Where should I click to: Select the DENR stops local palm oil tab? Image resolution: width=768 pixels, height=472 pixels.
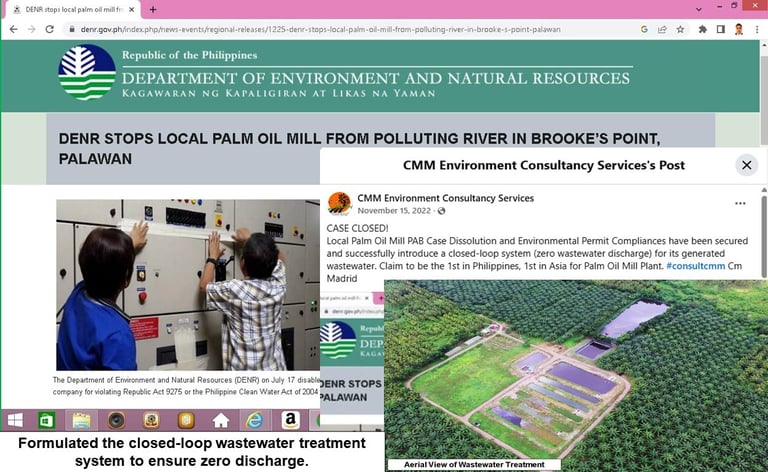(72, 9)
